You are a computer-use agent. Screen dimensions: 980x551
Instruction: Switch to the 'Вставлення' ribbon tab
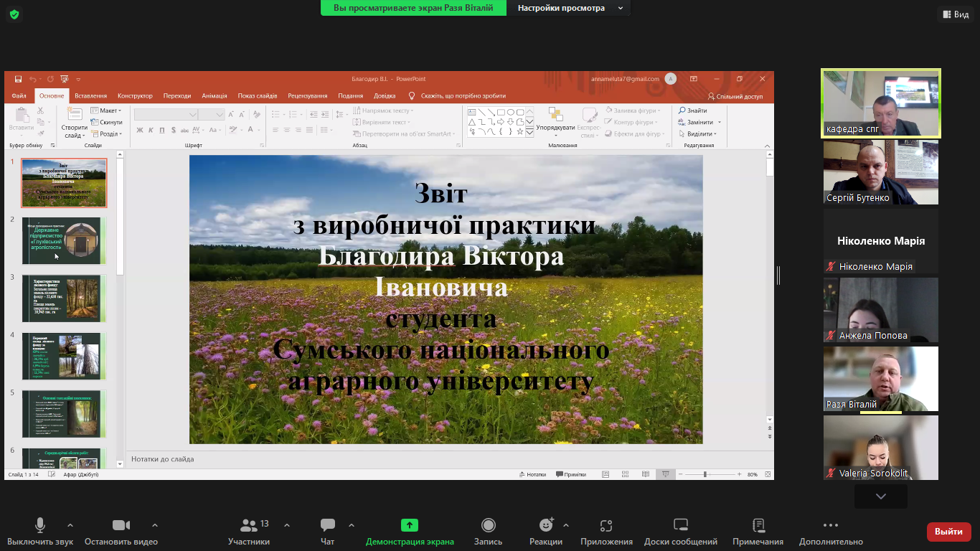tap(90, 95)
